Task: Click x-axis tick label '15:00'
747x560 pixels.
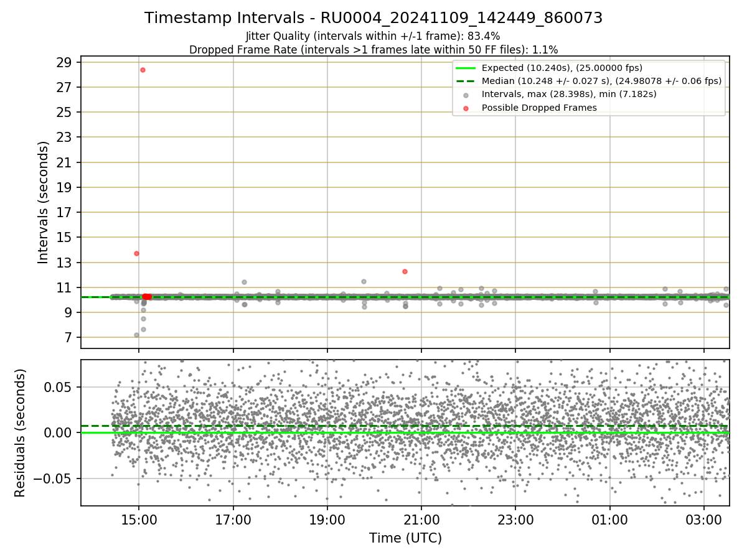Action: point(139,520)
